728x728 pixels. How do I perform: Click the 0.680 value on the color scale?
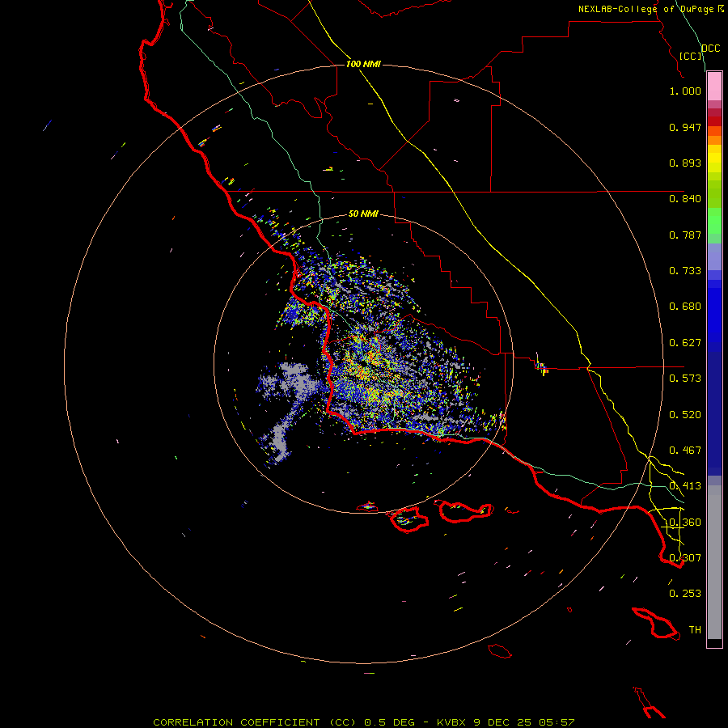tap(685, 307)
